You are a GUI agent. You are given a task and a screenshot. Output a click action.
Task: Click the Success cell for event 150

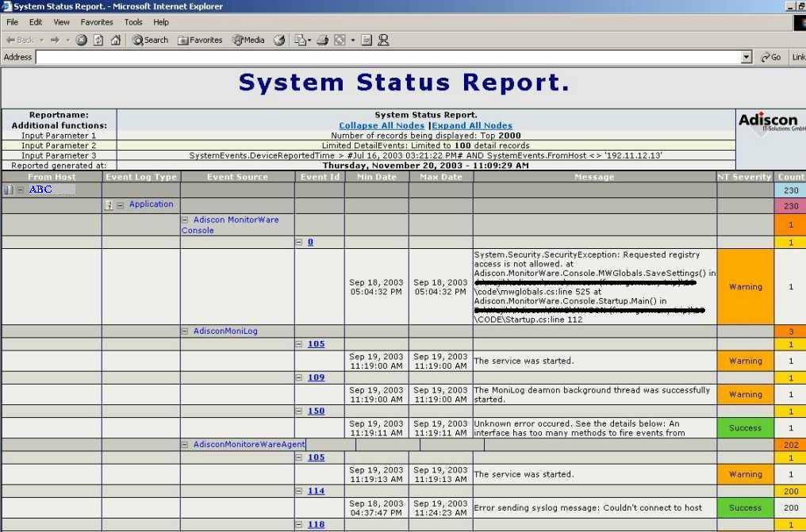tap(746, 428)
